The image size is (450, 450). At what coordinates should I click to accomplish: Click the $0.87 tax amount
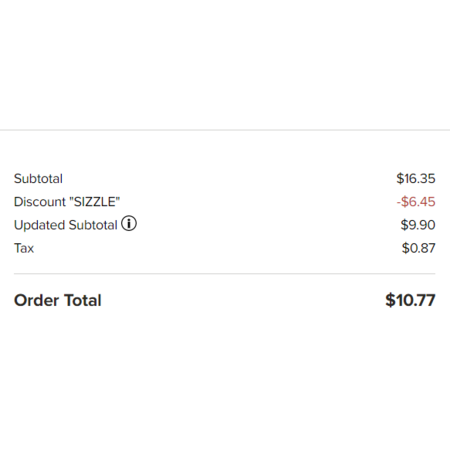(x=418, y=248)
